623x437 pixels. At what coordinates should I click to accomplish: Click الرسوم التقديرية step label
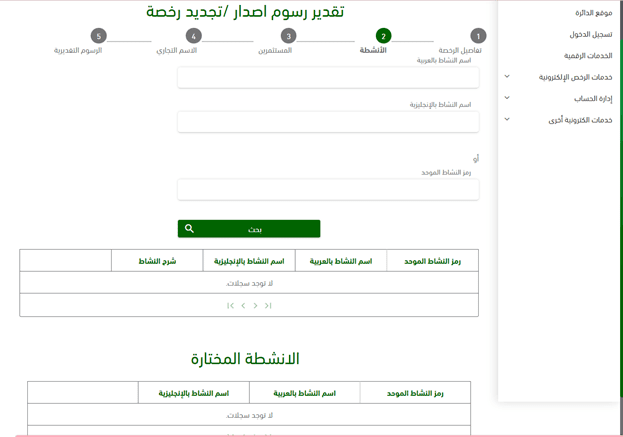click(x=78, y=50)
